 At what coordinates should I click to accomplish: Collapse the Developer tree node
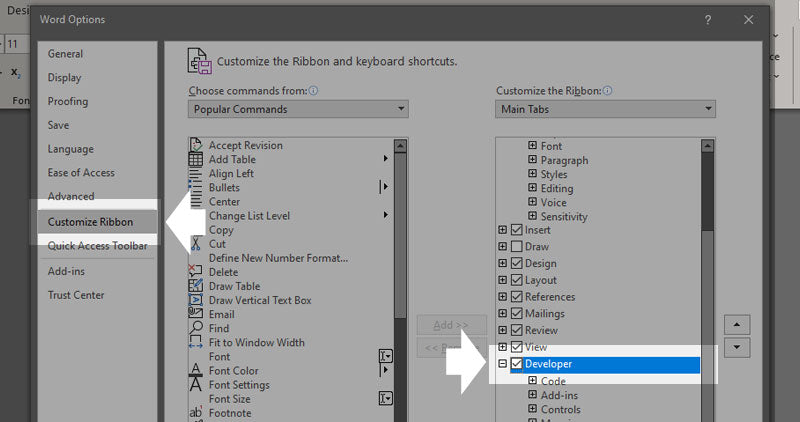[x=502, y=365]
